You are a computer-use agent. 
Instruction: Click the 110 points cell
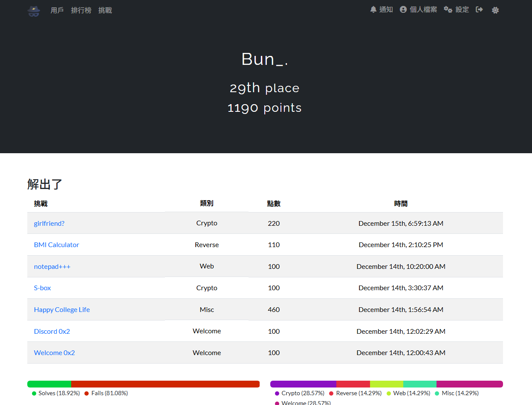pyautogui.click(x=274, y=245)
